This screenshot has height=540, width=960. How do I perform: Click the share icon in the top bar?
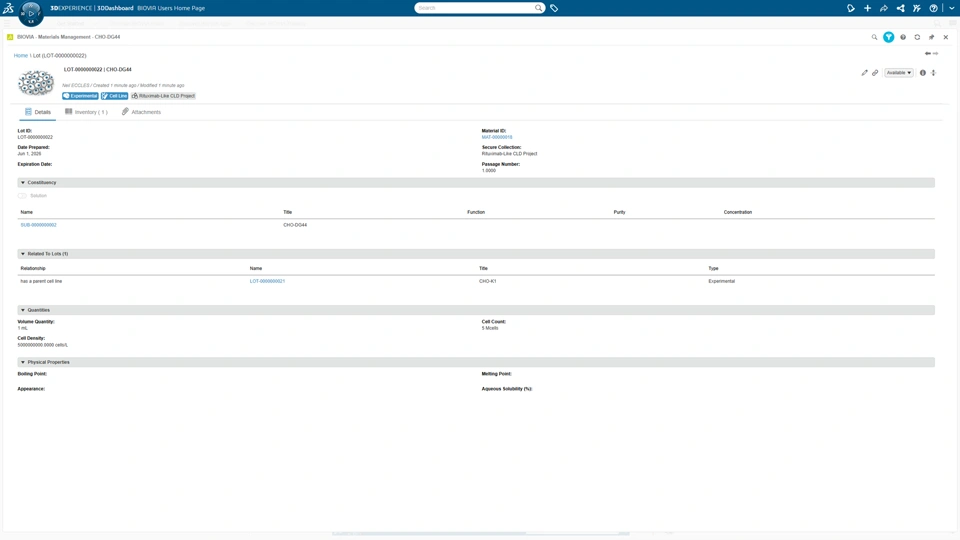click(x=883, y=8)
